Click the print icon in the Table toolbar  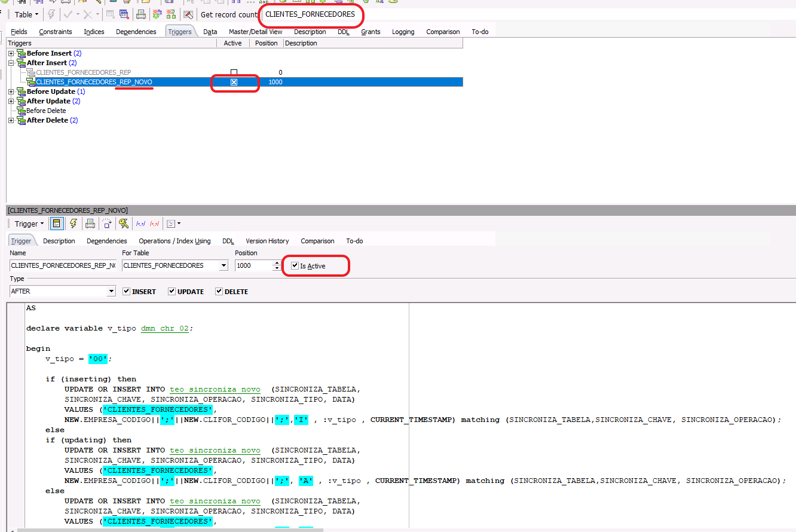[x=141, y=14]
